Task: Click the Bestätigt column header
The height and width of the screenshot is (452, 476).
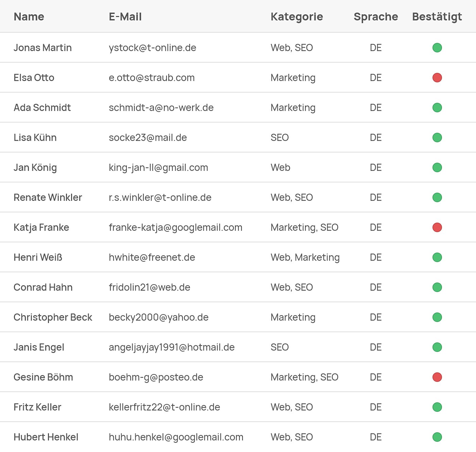Action: 437,17
